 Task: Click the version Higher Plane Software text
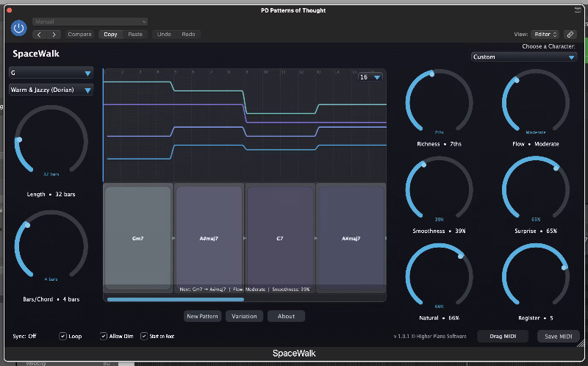point(430,337)
